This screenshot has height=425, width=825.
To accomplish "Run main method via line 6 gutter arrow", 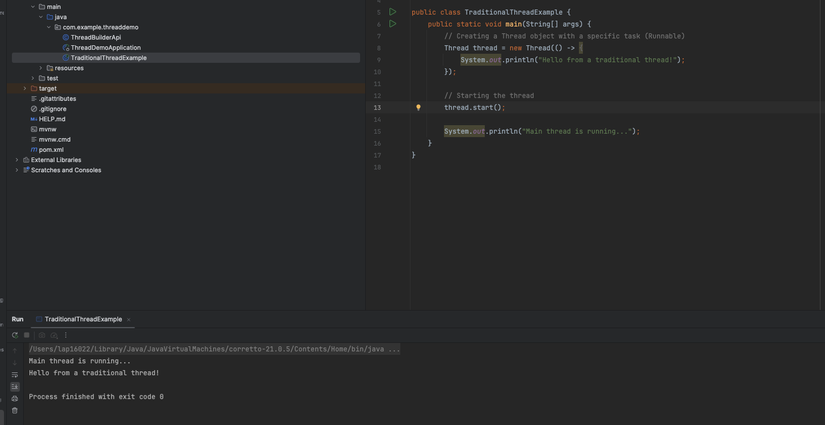I will pyautogui.click(x=393, y=24).
